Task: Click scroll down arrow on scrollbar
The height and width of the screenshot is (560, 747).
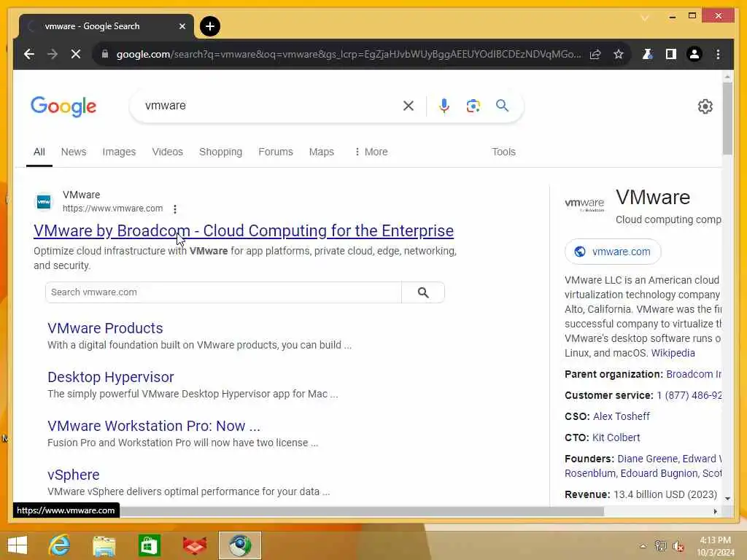Action: click(727, 499)
